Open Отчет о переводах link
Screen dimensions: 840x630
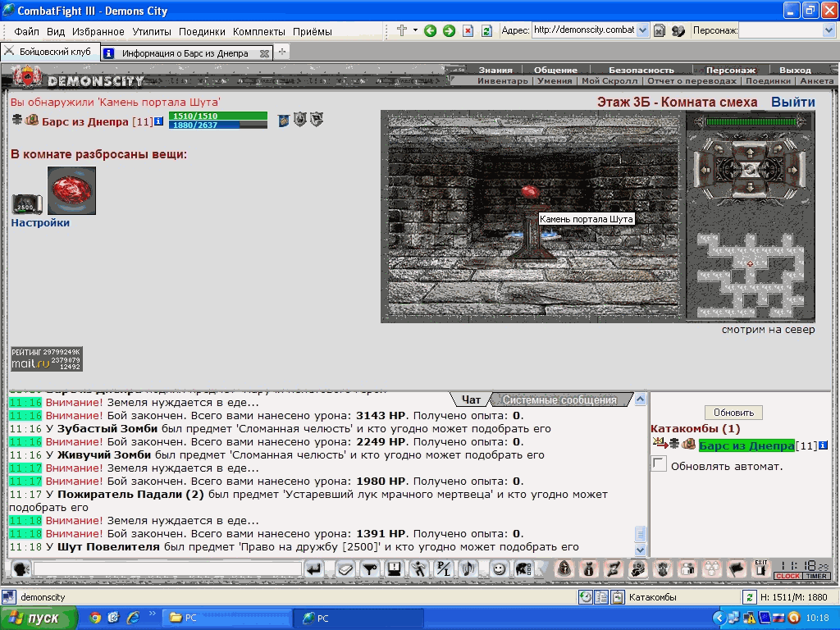coord(692,81)
